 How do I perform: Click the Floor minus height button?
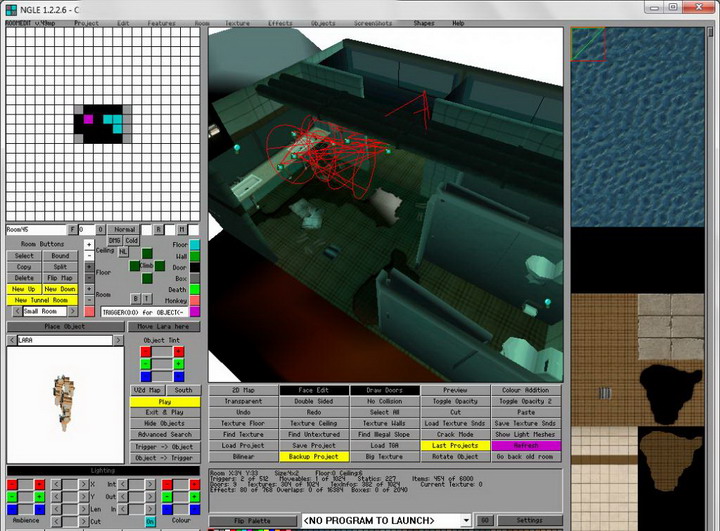click(89, 277)
